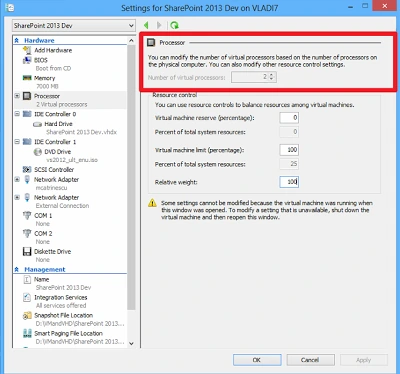Click the External Connection Network Adapter icon
The image size is (400, 374).
[x=27, y=198]
